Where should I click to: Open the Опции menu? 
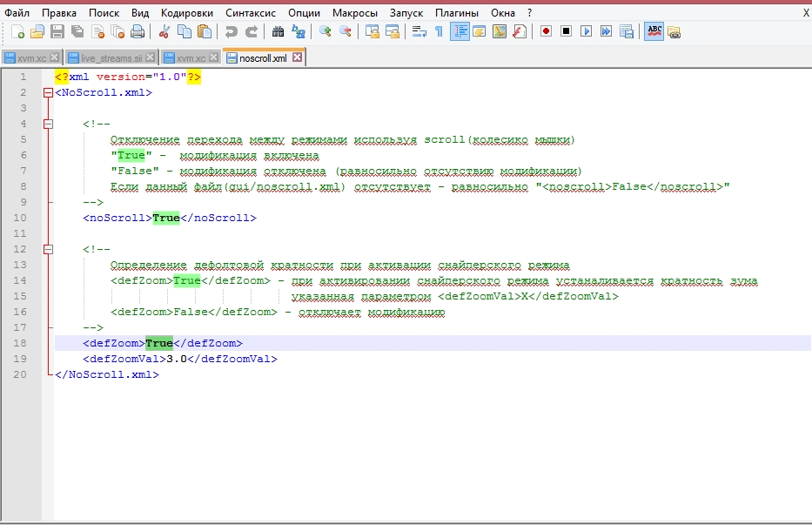(x=304, y=13)
